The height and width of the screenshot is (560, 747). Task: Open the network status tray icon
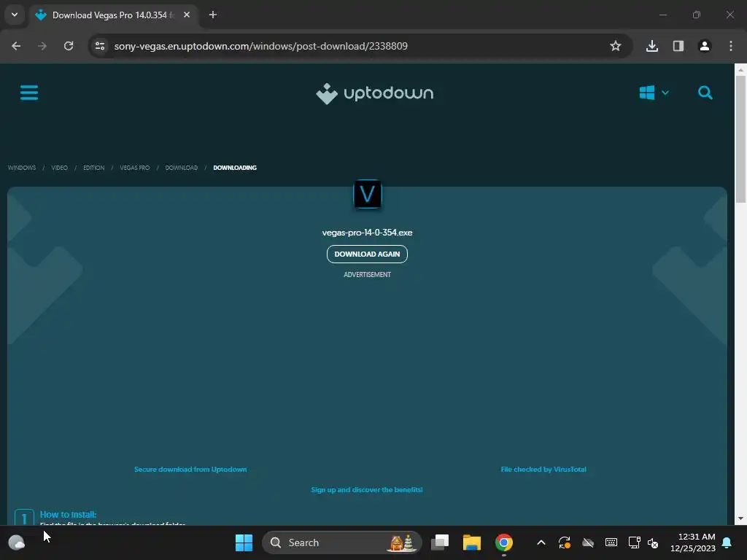coord(634,542)
